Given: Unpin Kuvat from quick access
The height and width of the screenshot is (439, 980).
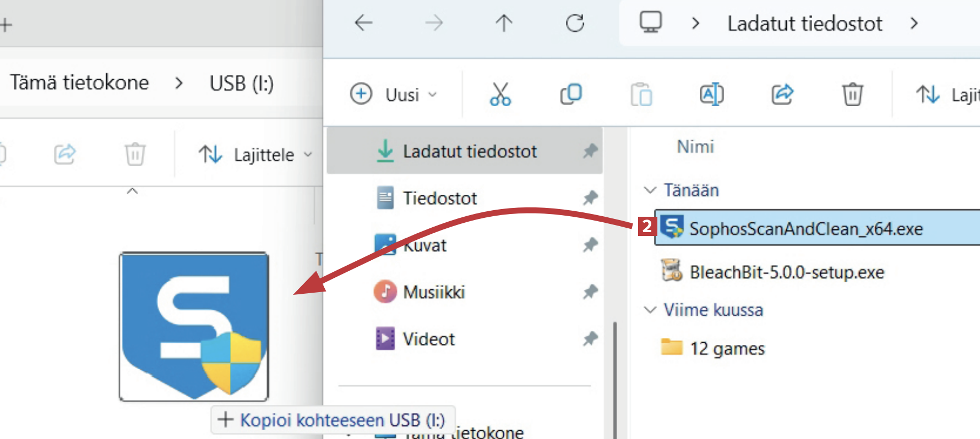Looking at the screenshot, I should [590, 244].
